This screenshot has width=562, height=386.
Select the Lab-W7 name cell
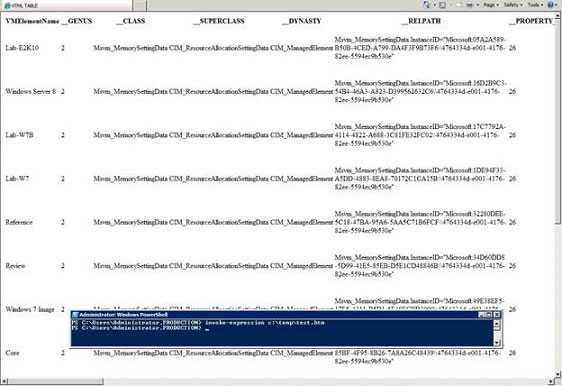tap(17, 178)
